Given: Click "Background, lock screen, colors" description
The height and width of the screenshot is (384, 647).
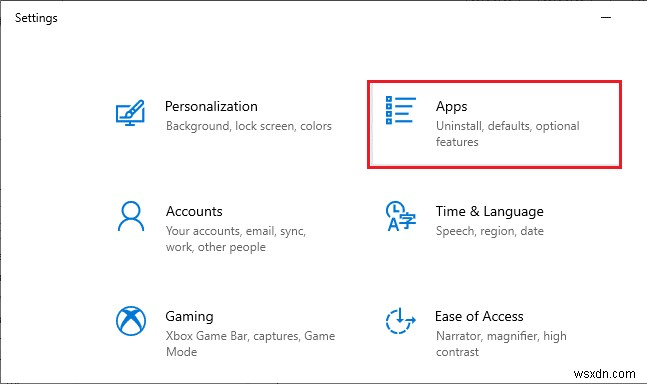Looking at the screenshot, I should [249, 126].
